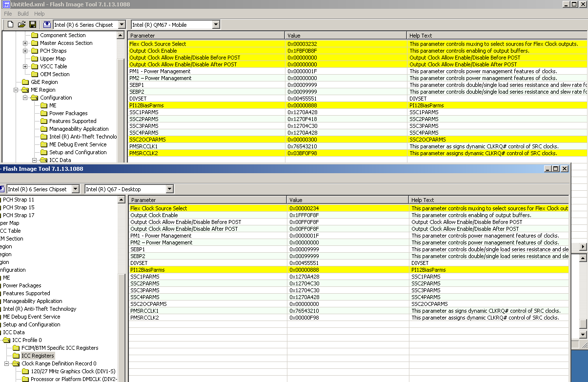Select the DIVSET parameter in the Q67 Desktop window
The height and width of the screenshot is (382, 588).
click(x=139, y=263)
